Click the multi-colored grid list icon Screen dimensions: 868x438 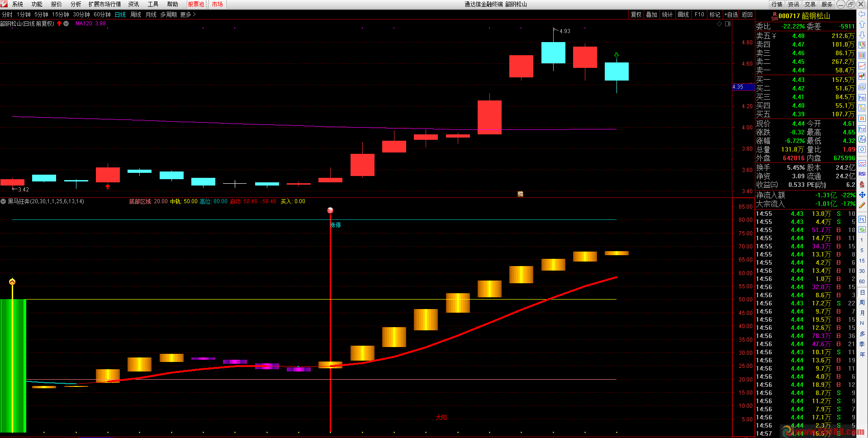coord(862,55)
